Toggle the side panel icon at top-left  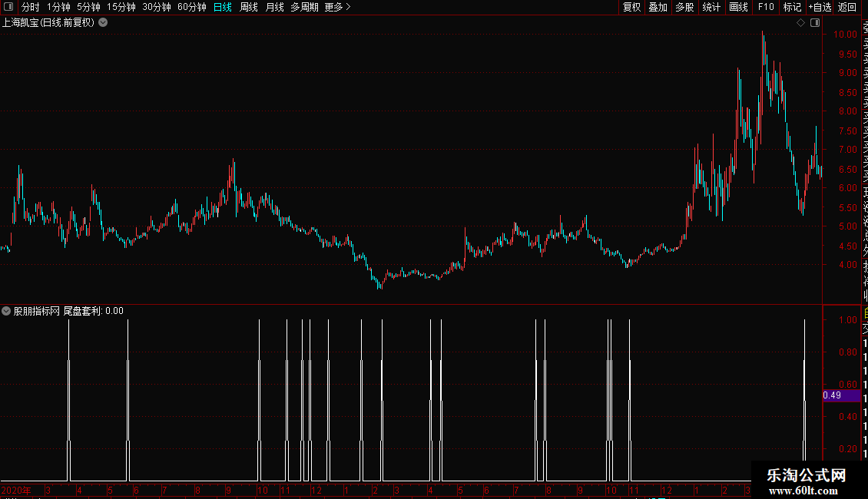(x=8, y=7)
